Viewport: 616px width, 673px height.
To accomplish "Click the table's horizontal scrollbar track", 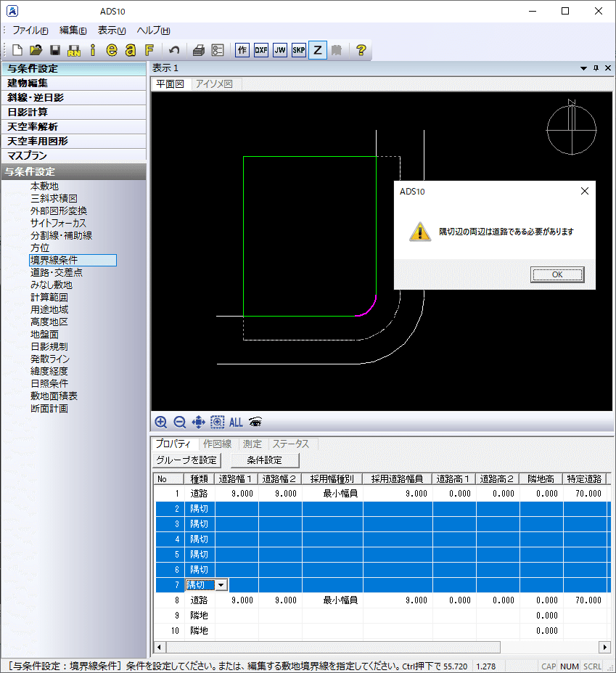I will point(549,647).
